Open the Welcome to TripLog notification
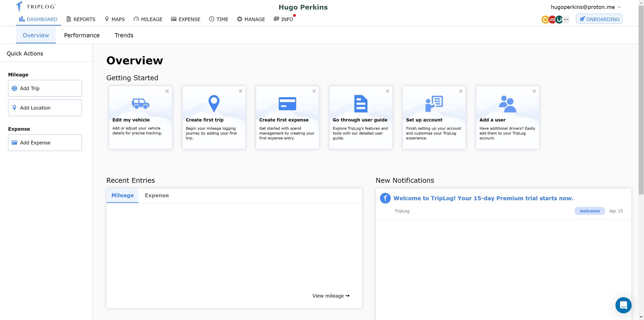The image size is (644, 320). pos(483,198)
